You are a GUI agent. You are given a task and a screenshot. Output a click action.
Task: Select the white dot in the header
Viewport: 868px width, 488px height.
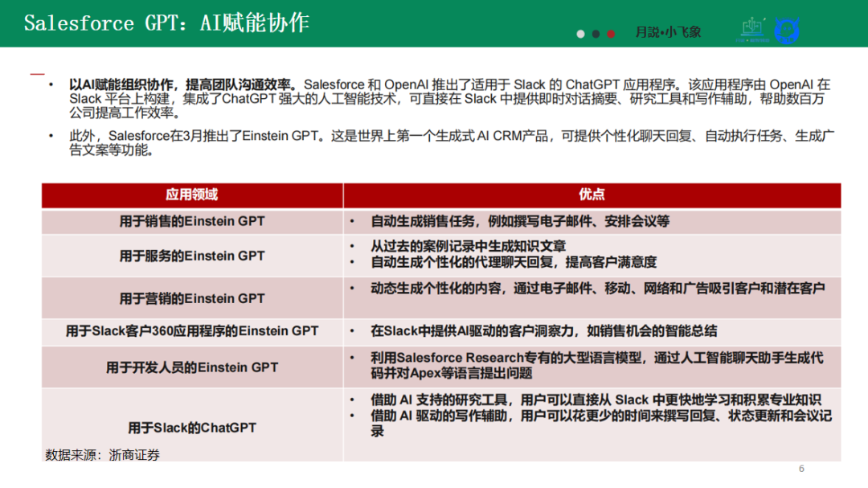[x=581, y=34]
